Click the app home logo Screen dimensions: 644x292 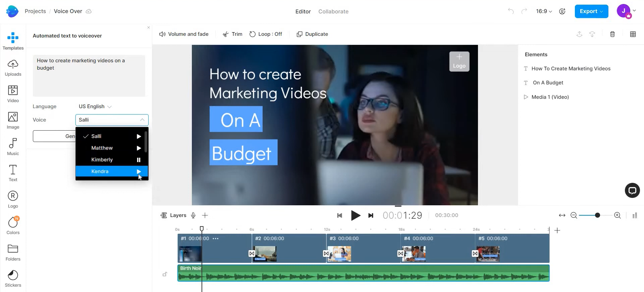12,11
